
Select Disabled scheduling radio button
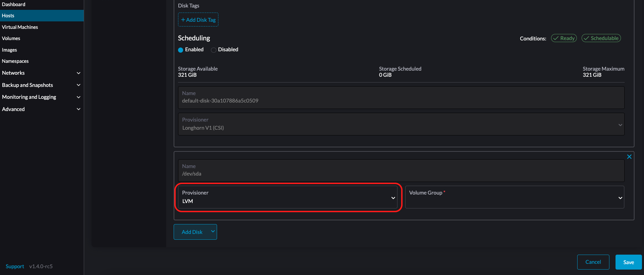[214, 50]
